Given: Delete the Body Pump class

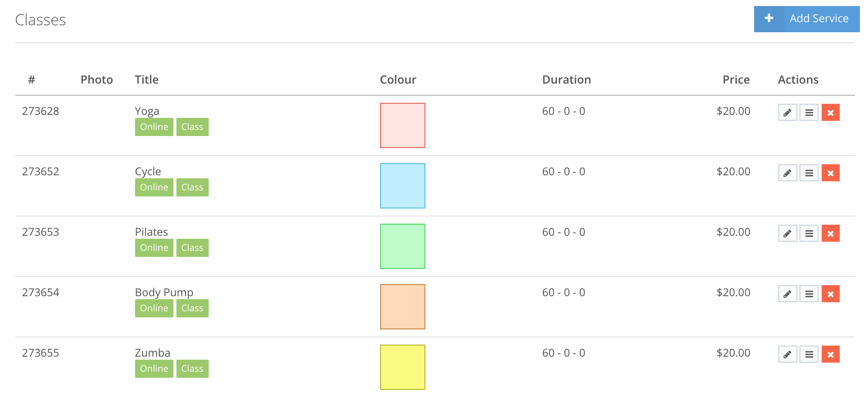Looking at the screenshot, I should coord(831,293).
